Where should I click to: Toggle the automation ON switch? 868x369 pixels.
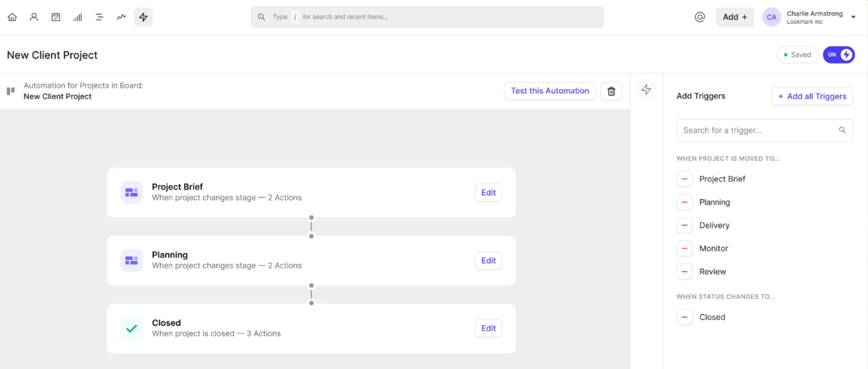tap(839, 55)
